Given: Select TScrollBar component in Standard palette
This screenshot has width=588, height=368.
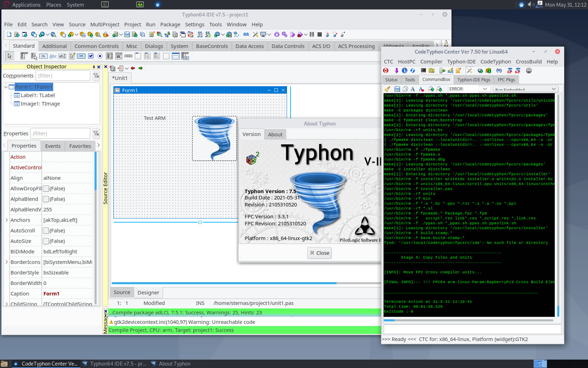Looking at the screenshot, I should [x=128, y=56].
